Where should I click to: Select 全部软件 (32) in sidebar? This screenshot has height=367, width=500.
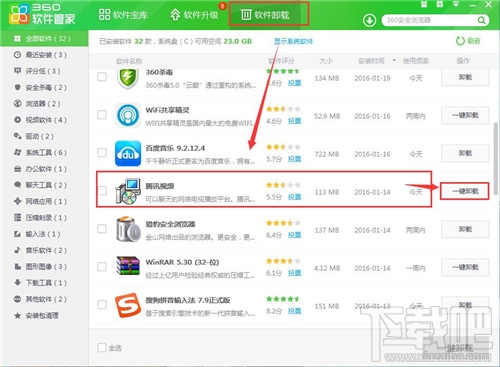pyautogui.click(x=44, y=38)
